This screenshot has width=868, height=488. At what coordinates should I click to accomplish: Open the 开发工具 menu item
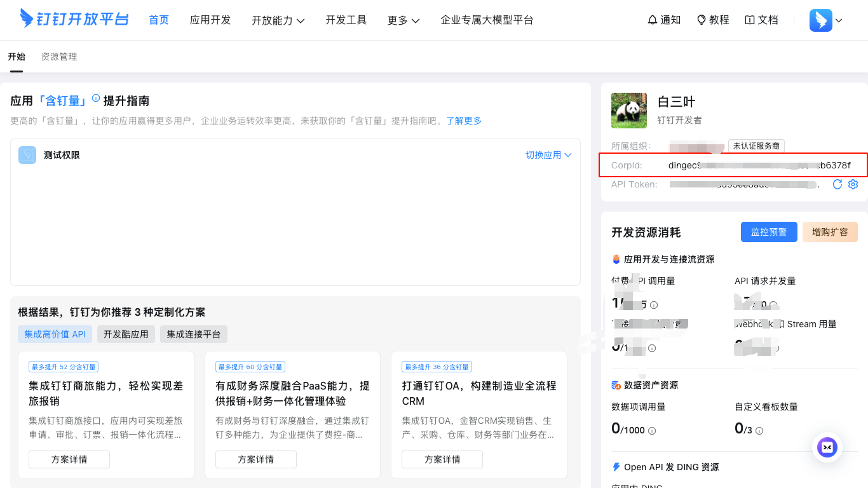click(x=346, y=20)
